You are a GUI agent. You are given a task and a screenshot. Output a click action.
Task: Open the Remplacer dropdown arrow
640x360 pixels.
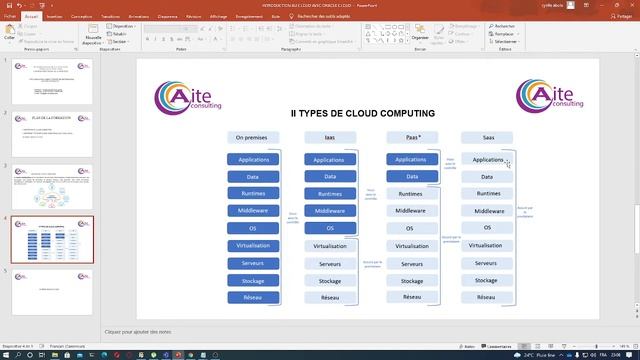518,34
